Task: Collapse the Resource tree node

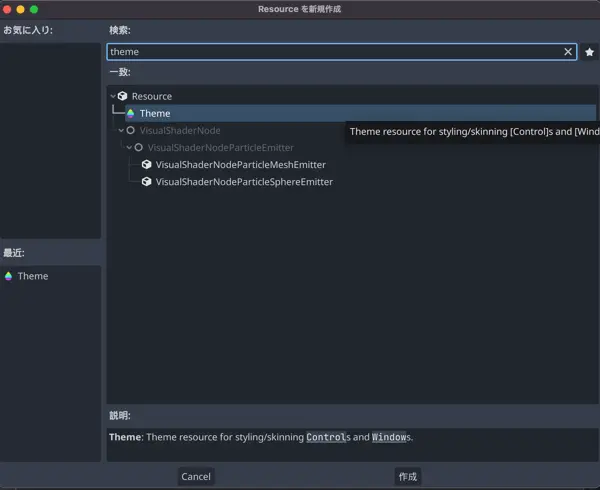Action: [113, 96]
